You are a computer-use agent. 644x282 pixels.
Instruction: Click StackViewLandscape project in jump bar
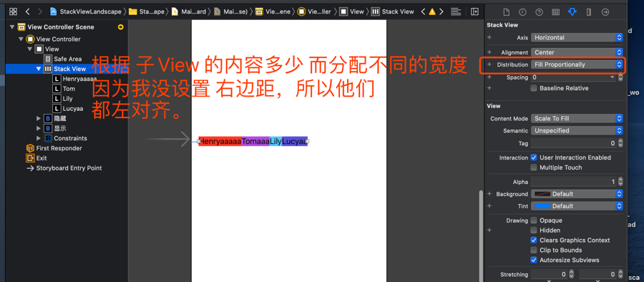click(x=86, y=11)
